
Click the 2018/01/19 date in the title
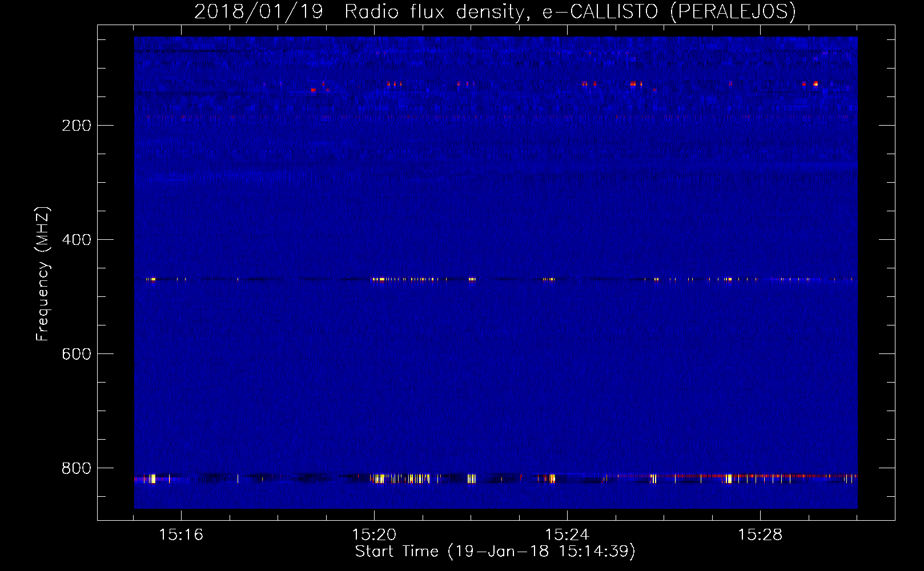click(259, 11)
